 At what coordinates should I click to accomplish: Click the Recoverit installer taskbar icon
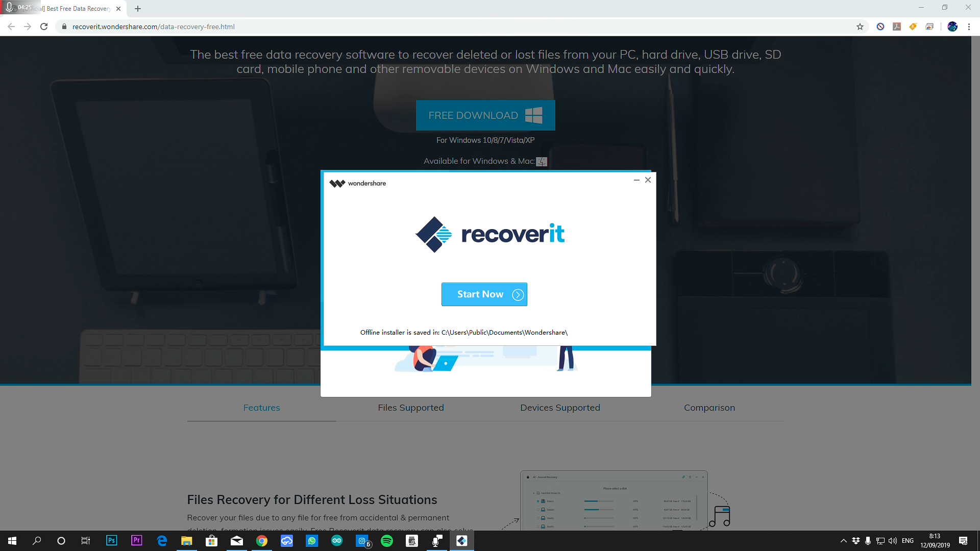(462, 541)
